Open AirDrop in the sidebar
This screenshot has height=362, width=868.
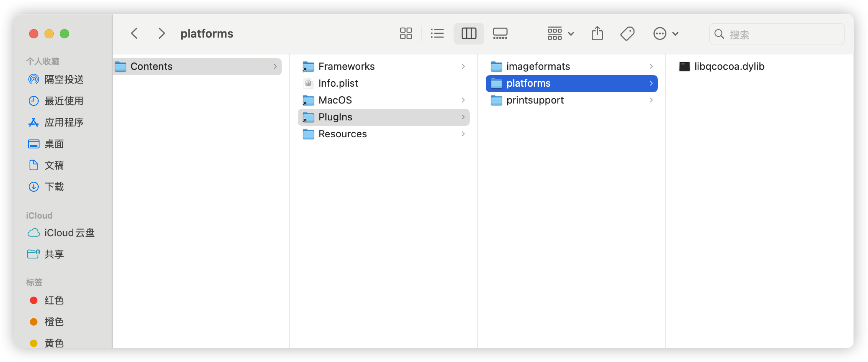pyautogui.click(x=64, y=79)
